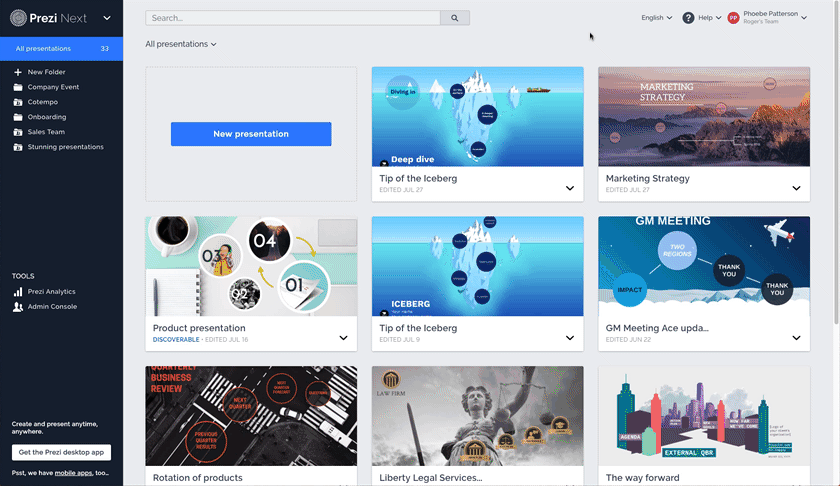Click the New Folder plus icon
Viewport: 840px width, 486px height.
coord(18,72)
